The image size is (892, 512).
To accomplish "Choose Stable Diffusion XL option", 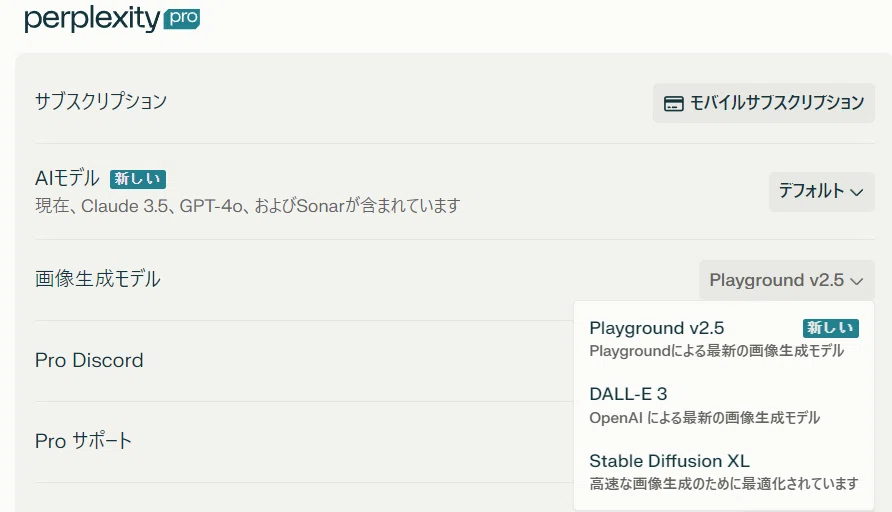I will pyautogui.click(x=724, y=472).
